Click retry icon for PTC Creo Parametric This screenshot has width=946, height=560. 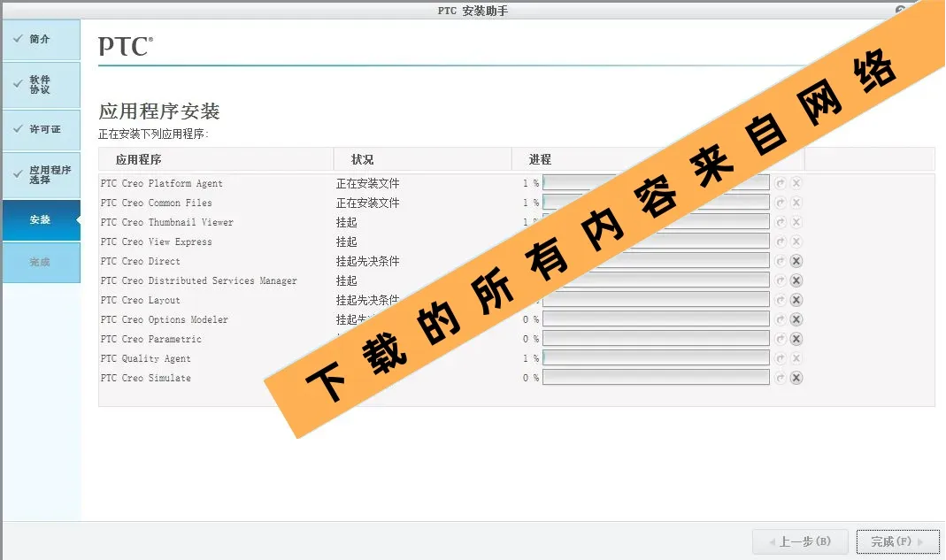click(781, 339)
